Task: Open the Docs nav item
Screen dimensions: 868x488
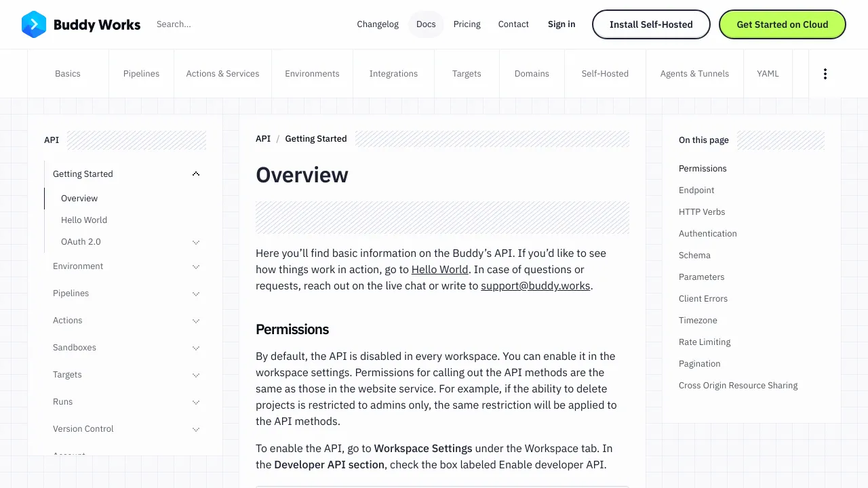Action: [426, 24]
